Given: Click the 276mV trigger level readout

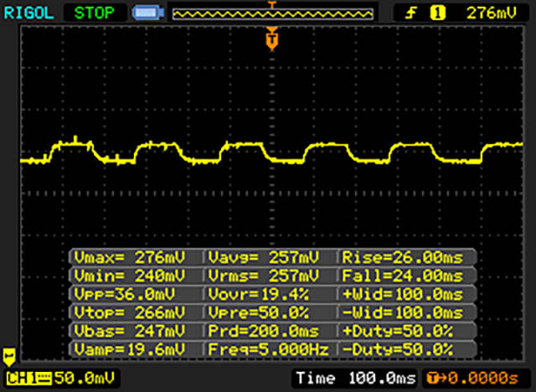Looking at the screenshot, I should pyautogui.click(x=492, y=13).
